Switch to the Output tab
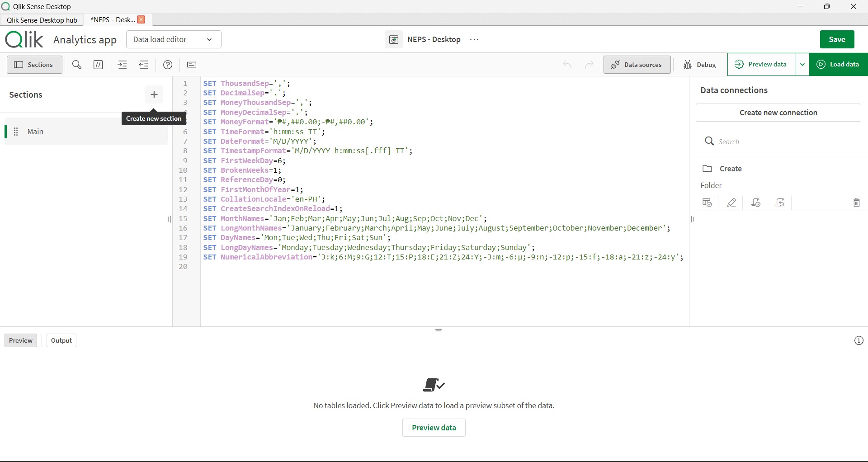868x462 pixels. [61, 340]
